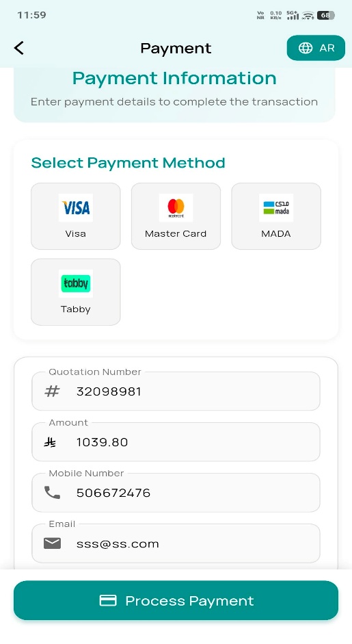Viewport: 352px width, 644px height.
Task: Switch language with AR button
Action: 316,48
